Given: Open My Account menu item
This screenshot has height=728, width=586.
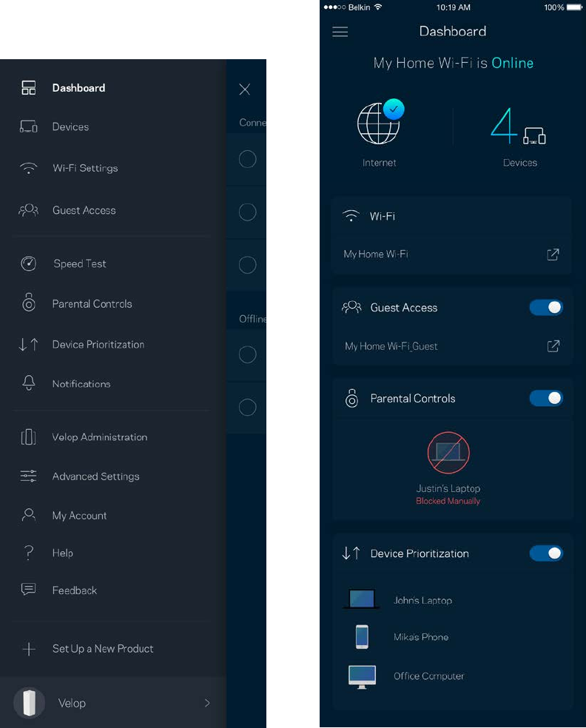Looking at the screenshot, I should 79,516.
